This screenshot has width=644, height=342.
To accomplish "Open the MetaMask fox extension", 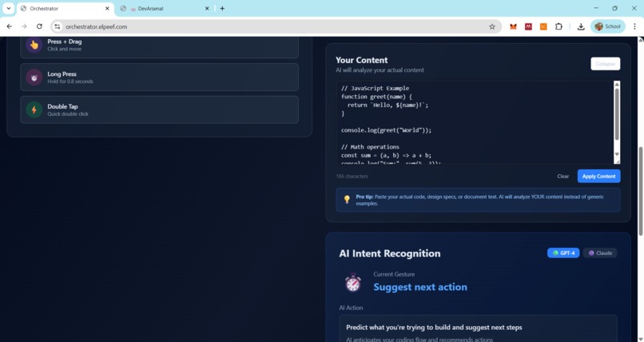I will [x=513, y=26].
